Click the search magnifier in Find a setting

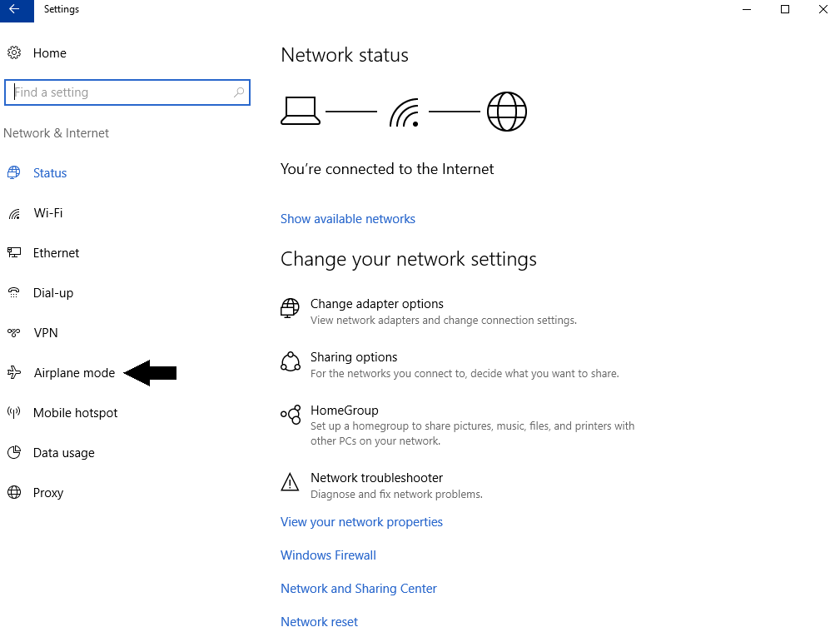239,92
